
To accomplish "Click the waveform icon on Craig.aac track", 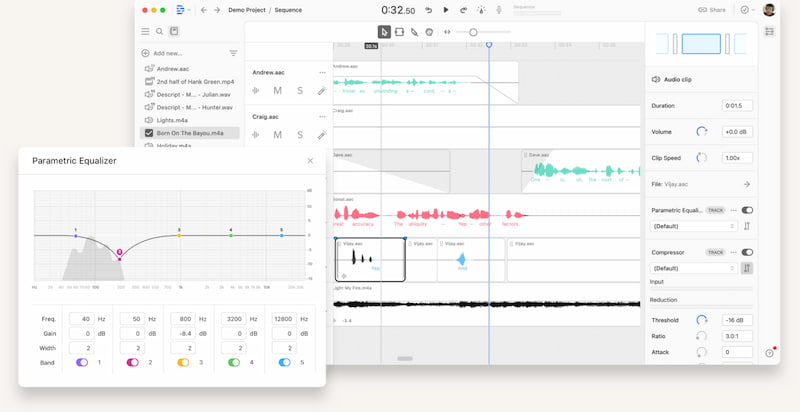I will [256, 135].
